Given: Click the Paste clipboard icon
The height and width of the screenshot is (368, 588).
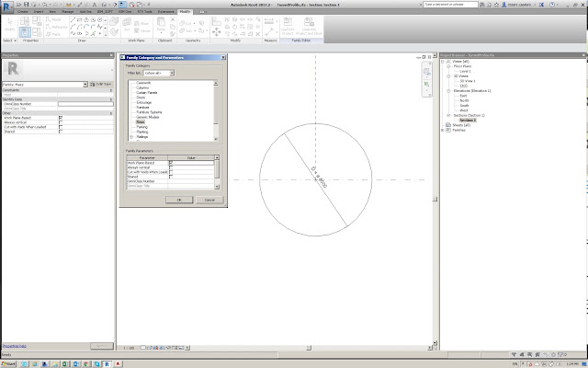Looking at the screenshot, I should [x=161, y=25].
